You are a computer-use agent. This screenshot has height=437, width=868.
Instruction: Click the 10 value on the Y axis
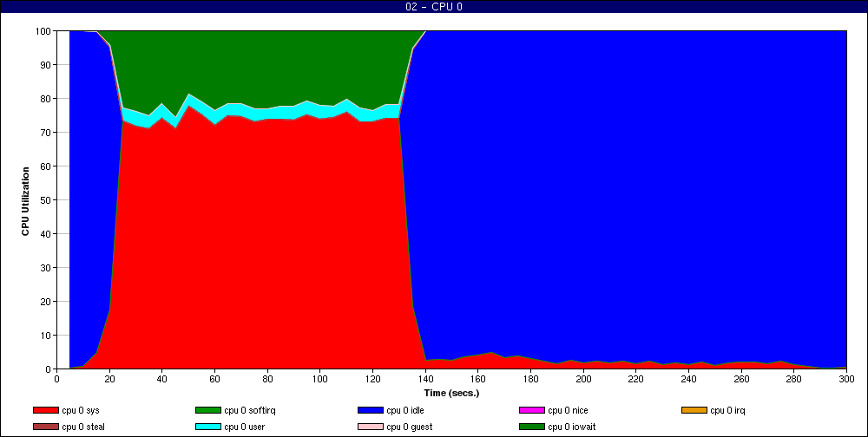(x=47, y=336)
